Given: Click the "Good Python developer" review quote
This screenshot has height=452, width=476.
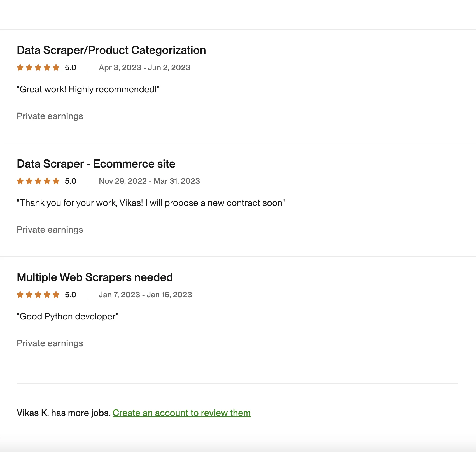Looking at the screenshot, I should [x=67, y=317].
